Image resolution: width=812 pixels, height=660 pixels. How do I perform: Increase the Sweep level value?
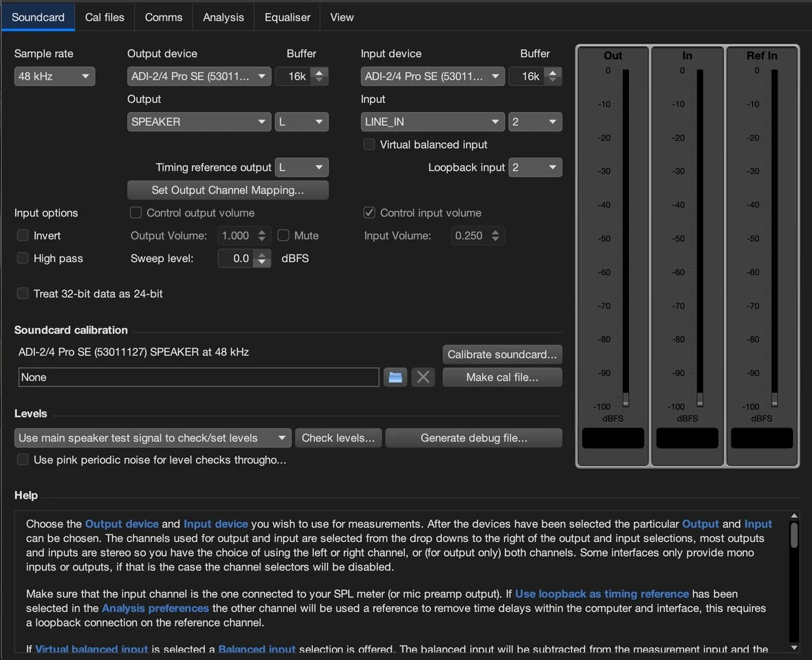click(262, 255)
